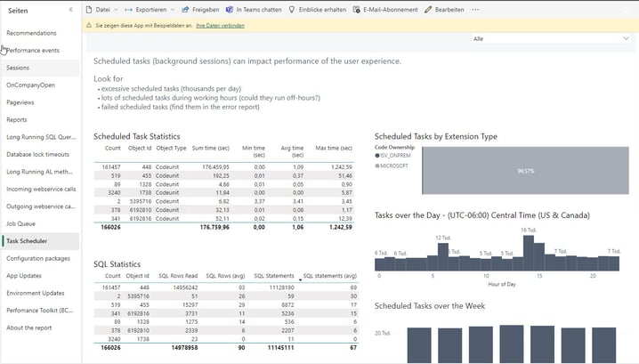This screenshot has width=639, height=364.
Task: Click the Datei file icon
Action: 89,10
